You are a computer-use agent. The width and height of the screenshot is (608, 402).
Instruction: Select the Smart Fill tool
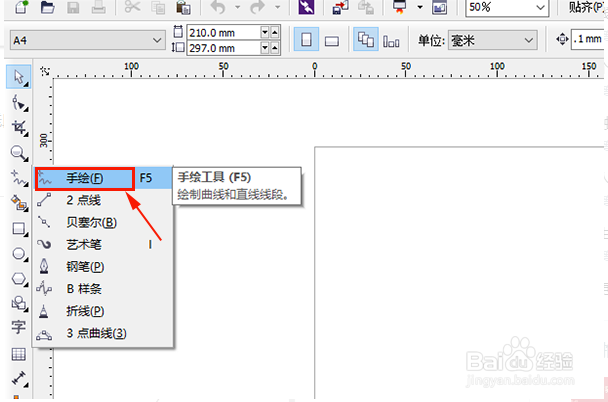pyautogui.click(x=19, y=203)
